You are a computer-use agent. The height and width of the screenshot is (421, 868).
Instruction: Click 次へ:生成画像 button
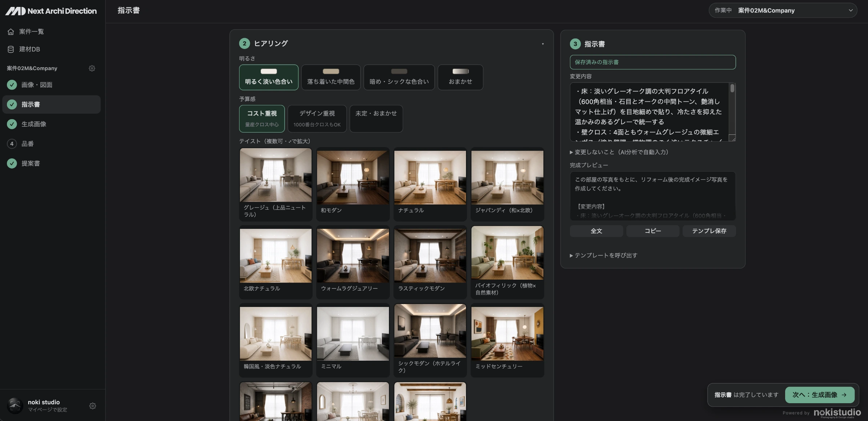pos(820,395)
